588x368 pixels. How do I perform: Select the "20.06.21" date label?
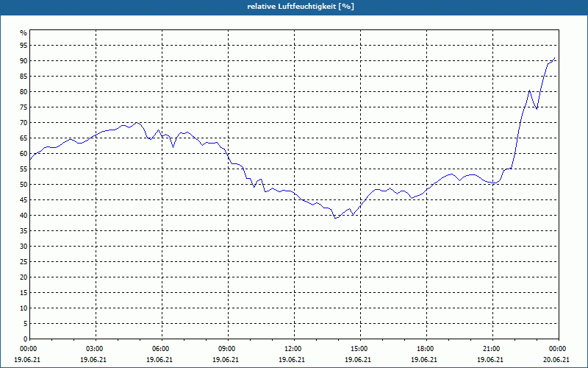556,360
